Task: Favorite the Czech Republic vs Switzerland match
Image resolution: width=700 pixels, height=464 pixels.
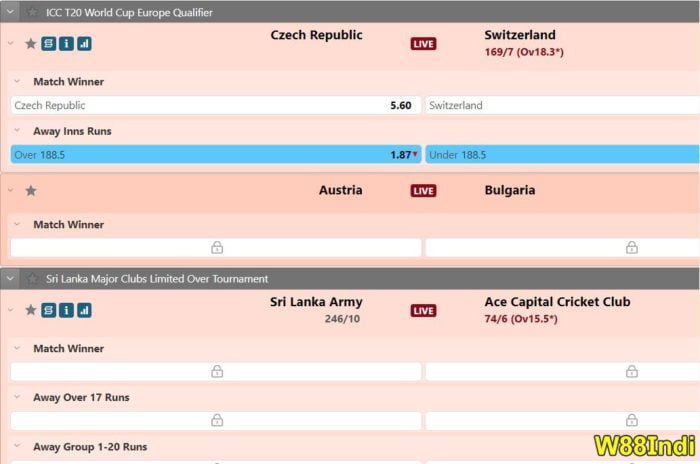Action: [x=30, y=44]
